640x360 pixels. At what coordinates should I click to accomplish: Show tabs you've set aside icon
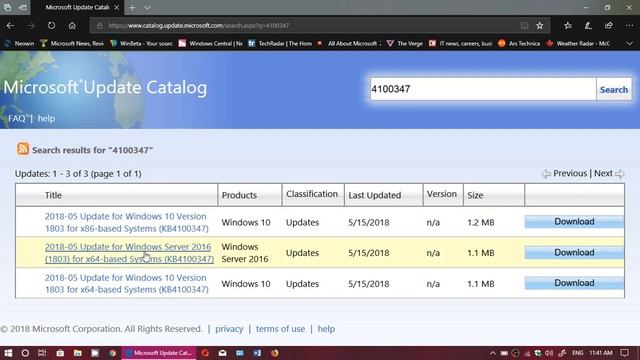(7, 7)
